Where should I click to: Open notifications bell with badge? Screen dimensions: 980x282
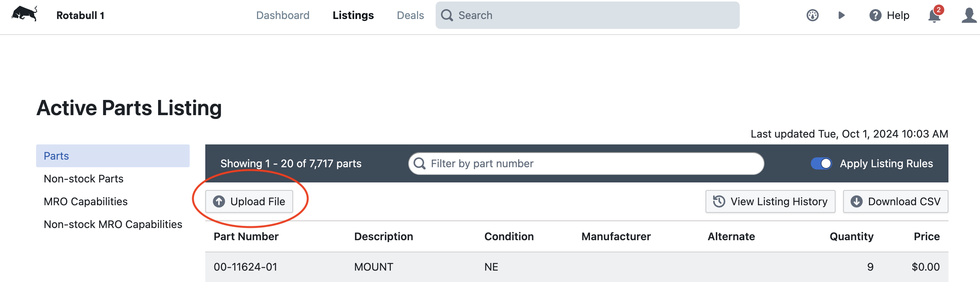pyautogui.click(x=934, y=16)
